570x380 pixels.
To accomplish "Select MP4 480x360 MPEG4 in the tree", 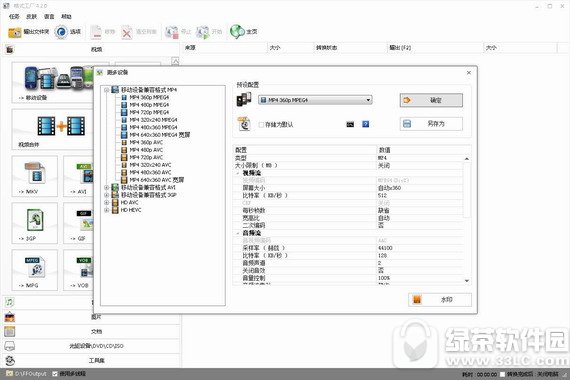I will [153, 127].
